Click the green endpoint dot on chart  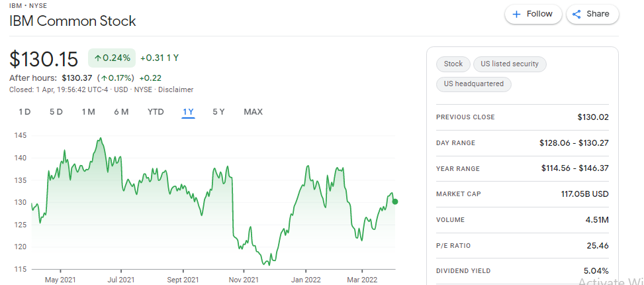coord(395,201)
